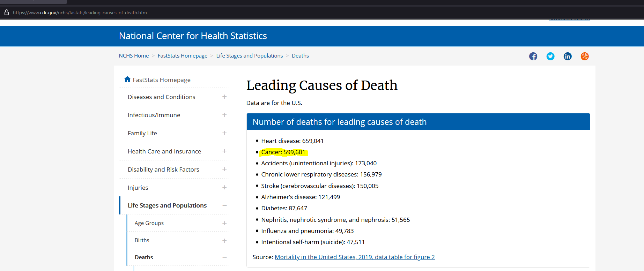Click the orange syndicate icon
This screenshot has width=644, height=271.
point(585,56)
